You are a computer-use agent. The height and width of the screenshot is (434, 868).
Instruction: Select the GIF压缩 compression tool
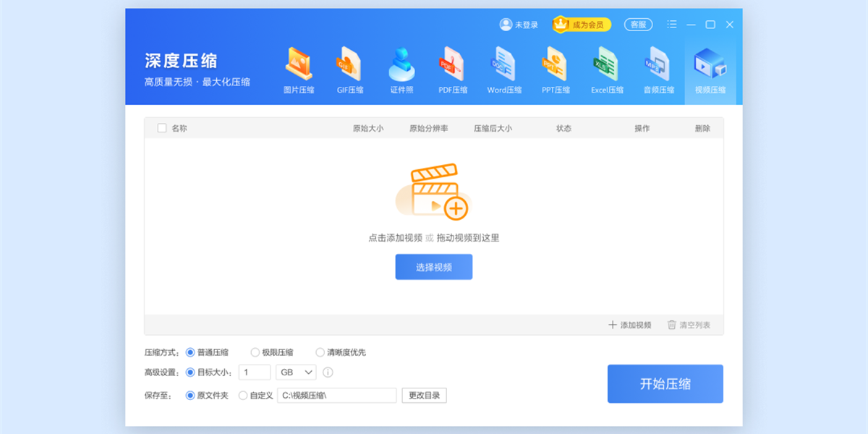pyautogui.click(x=349, y=69)
